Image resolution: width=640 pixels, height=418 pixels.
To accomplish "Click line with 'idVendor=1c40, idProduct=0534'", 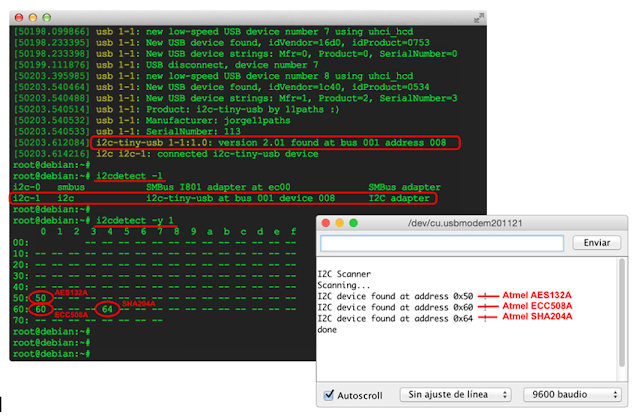I will (221, 87).
